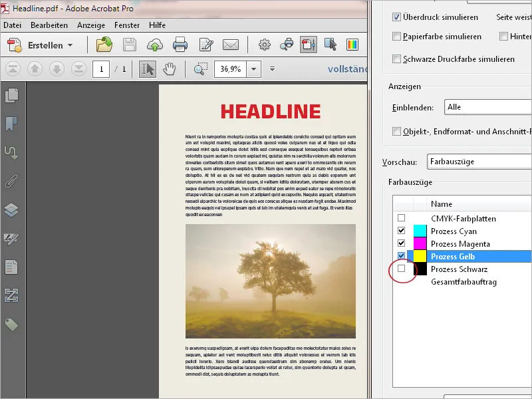Open tags panel icon in sidebar
532x399 pixels.
click(x=11, y=325)
